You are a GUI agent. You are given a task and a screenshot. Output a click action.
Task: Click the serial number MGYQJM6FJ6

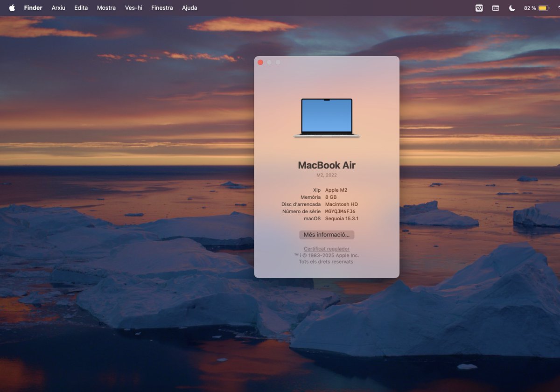(x=340, y=211)
